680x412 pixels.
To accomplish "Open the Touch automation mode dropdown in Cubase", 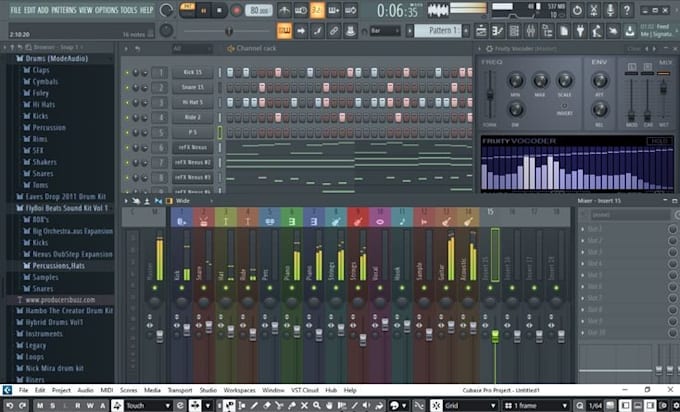I will pos(147,405).
